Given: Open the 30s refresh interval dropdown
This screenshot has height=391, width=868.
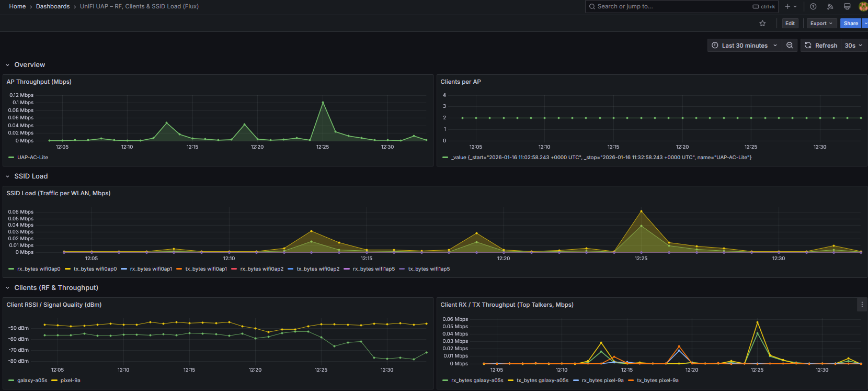Looking at the screenshot, I should pos(853,46).
